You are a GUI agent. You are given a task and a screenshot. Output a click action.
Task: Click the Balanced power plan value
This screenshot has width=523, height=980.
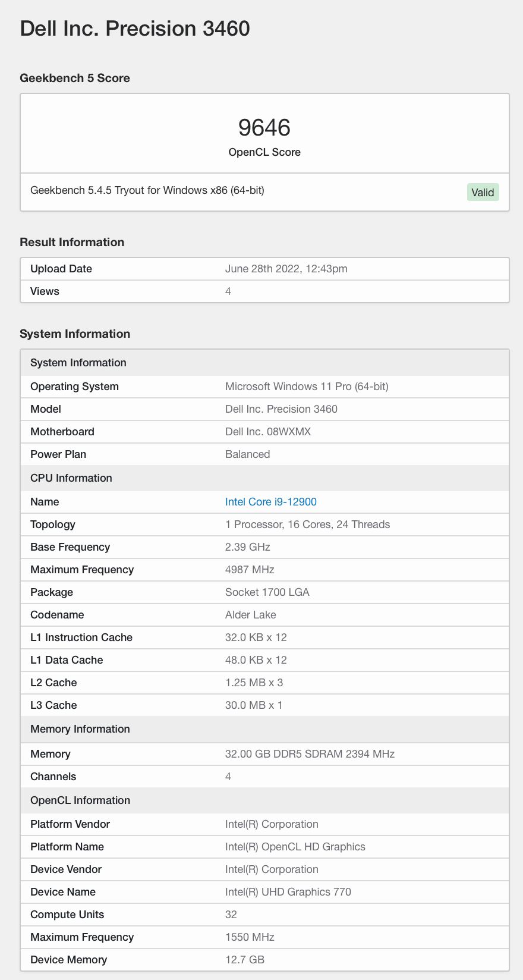[x=247, y=454]
